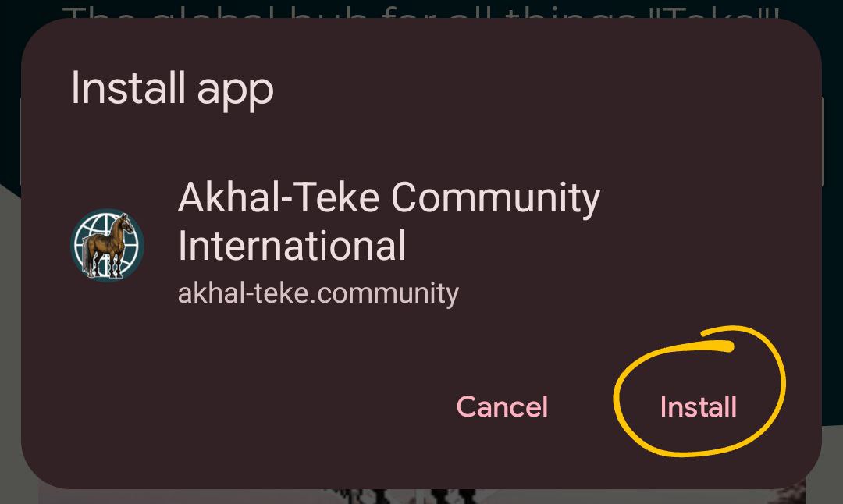The height and width of the screenshot is (504, 843).
Task: Tap the Install button
Action: click(x=698, y=406)
